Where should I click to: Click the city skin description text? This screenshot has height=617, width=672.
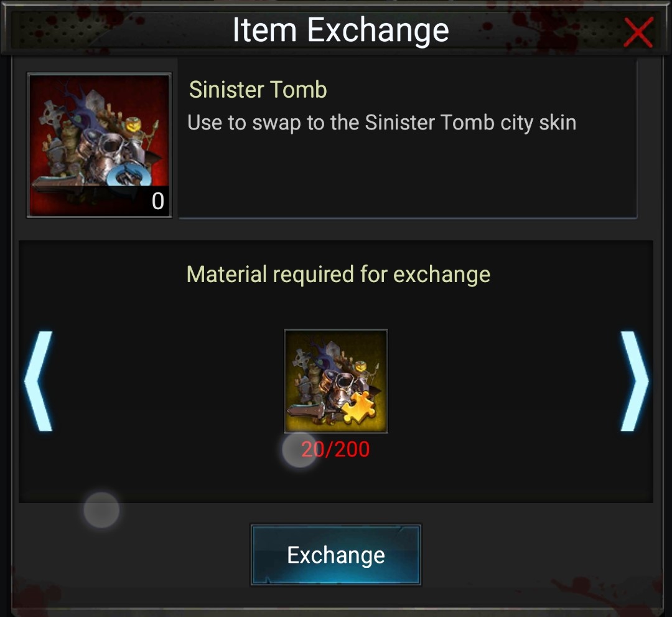[x=382, y=123]
